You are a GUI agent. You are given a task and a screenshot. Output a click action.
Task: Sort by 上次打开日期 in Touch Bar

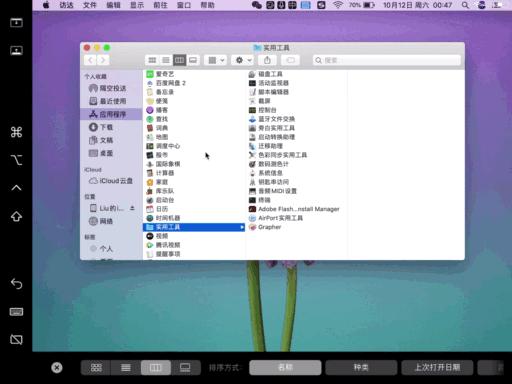coord(437,367)
